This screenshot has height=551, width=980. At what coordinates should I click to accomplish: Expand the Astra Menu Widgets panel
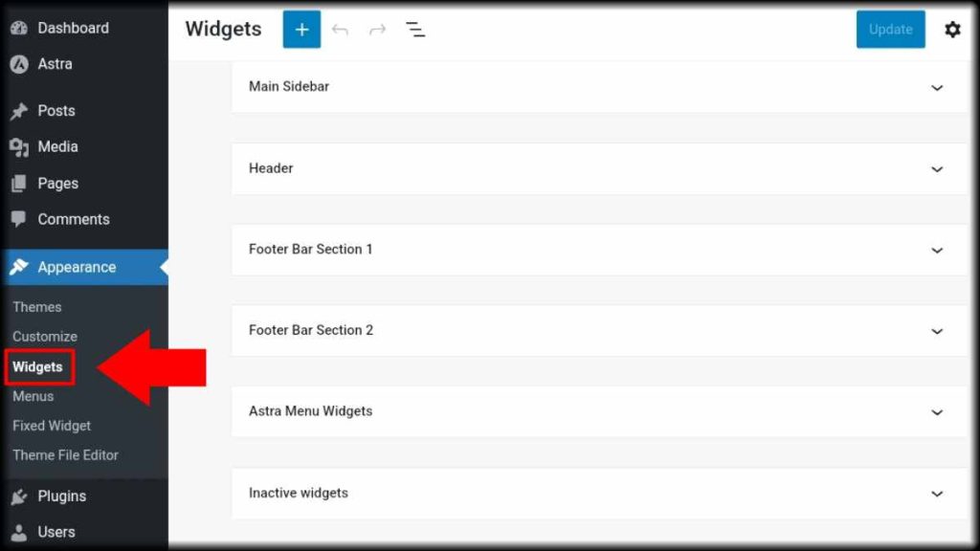point(937,412)
